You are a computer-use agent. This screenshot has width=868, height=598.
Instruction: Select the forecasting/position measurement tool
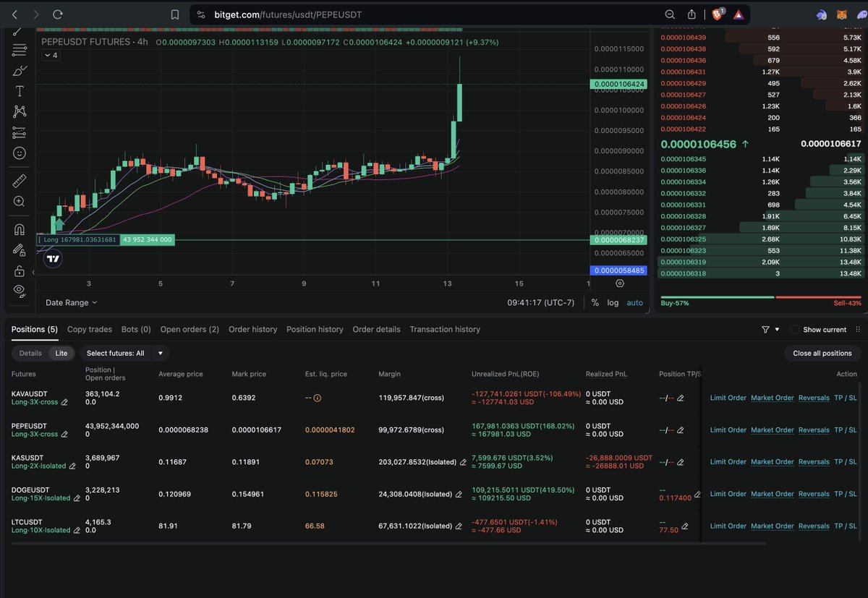coord(20,133)
